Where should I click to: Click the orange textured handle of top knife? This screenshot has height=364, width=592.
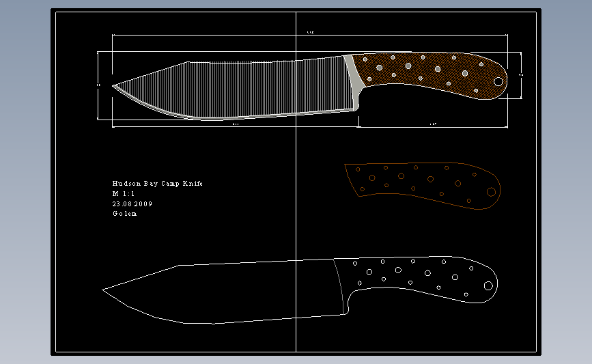[430, 74]
